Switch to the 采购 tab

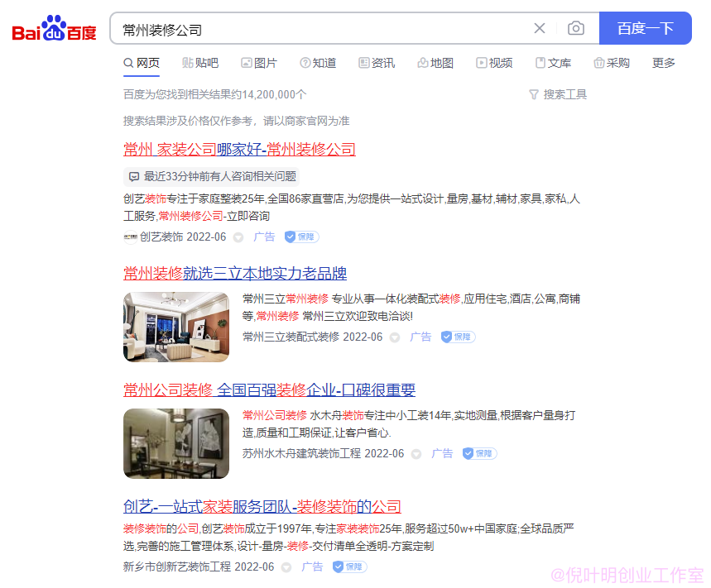tap(612, 63)
